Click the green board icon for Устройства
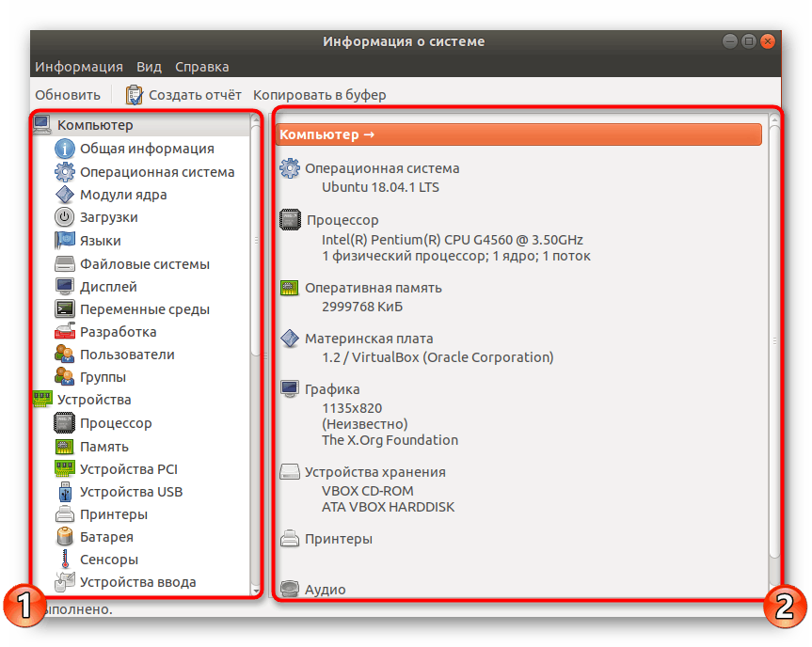The height and width of the screenshot is (647, 812). pos(42,399)
